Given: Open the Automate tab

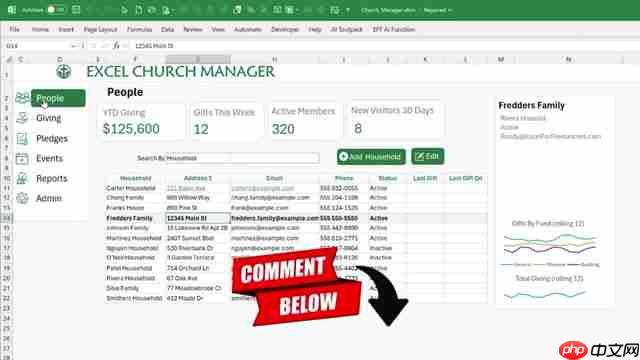Looking at the screenshot, I should coord(248,29).
